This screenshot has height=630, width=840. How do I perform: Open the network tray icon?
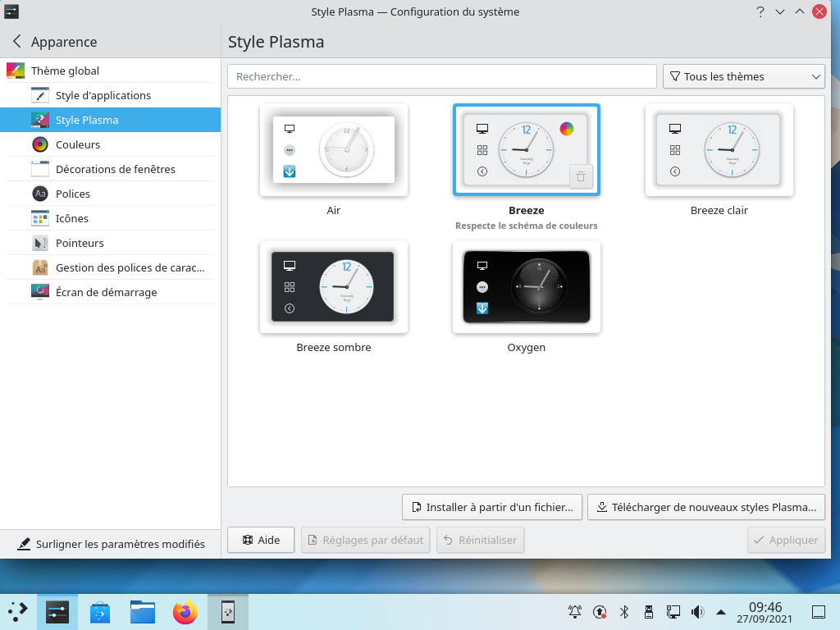[x=673, y=612]
